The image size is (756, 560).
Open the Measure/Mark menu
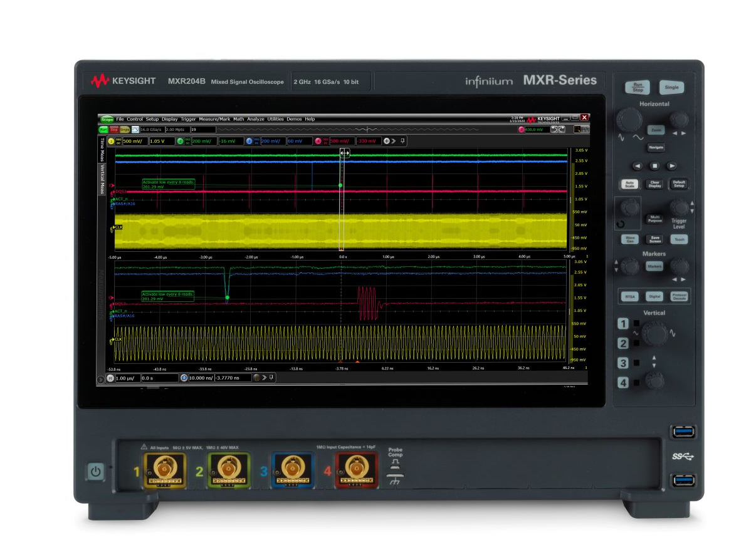[214, 119]
